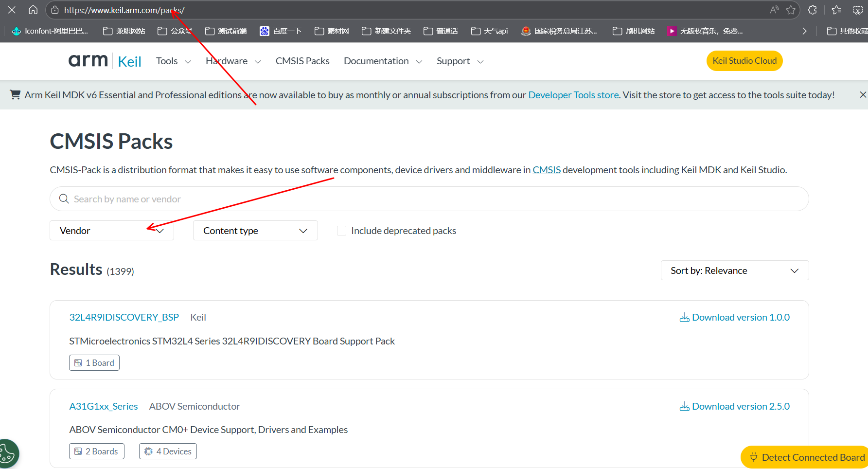The height and width of the screenshot is (469, 868).
Task: Click the arm logo
Action: 88,60
